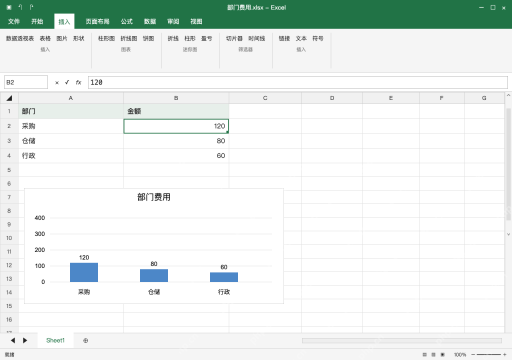The width and height of the screenshot is (512, 360).
Task: Click the 采购 bar in the chart
Action: pyautogui.click(x=84, y=272)
